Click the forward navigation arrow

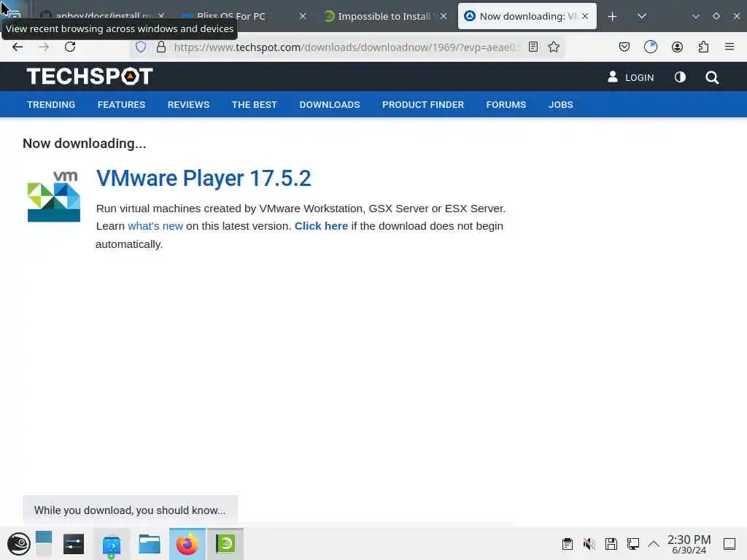[x=44, y=47]
